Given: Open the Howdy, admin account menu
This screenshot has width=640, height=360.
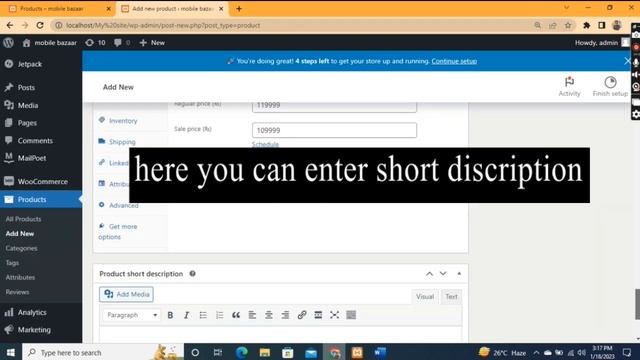Looking at the screenshot, I should pos(602,42).
